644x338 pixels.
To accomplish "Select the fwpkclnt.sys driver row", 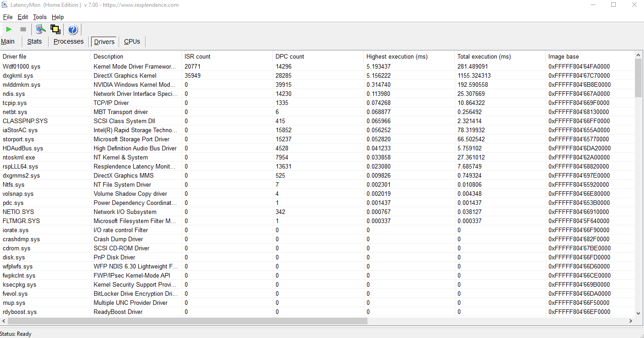I will pos(317,275).
